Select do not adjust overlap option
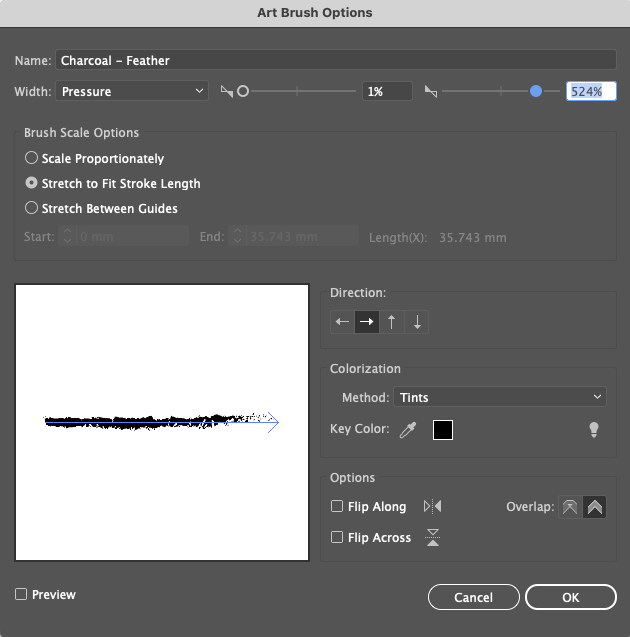 click(x=570, y=507)
